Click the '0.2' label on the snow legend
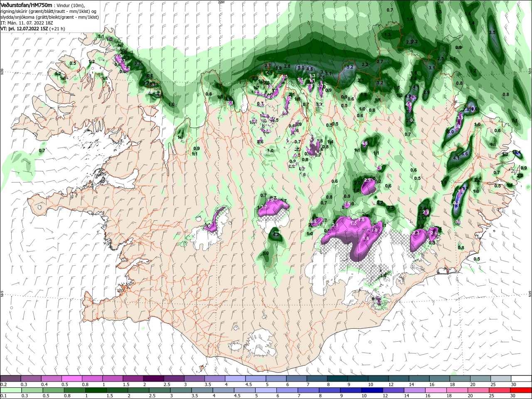Screen dimensions: 532x399 pyautogui.click(x=4, y=384)
